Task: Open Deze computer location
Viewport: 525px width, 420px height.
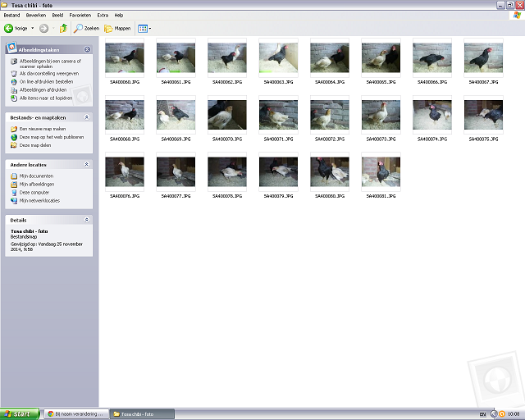Action: (x=30, y=192)
